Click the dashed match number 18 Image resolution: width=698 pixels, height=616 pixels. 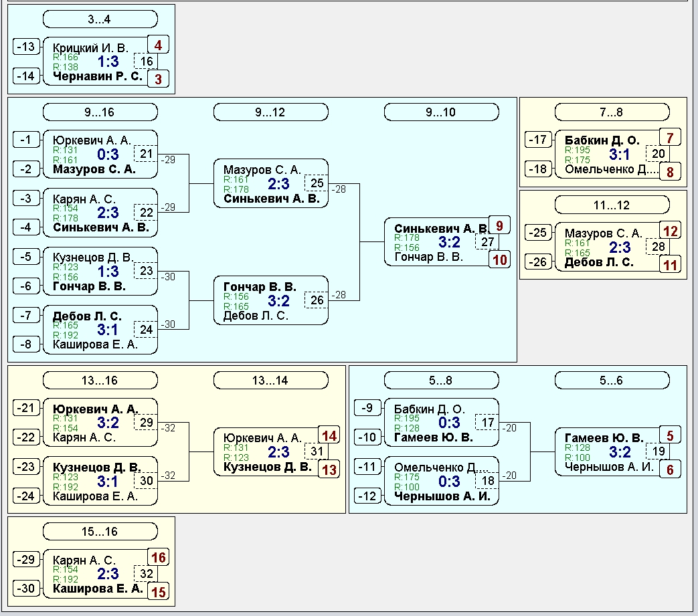click(487, 481)
